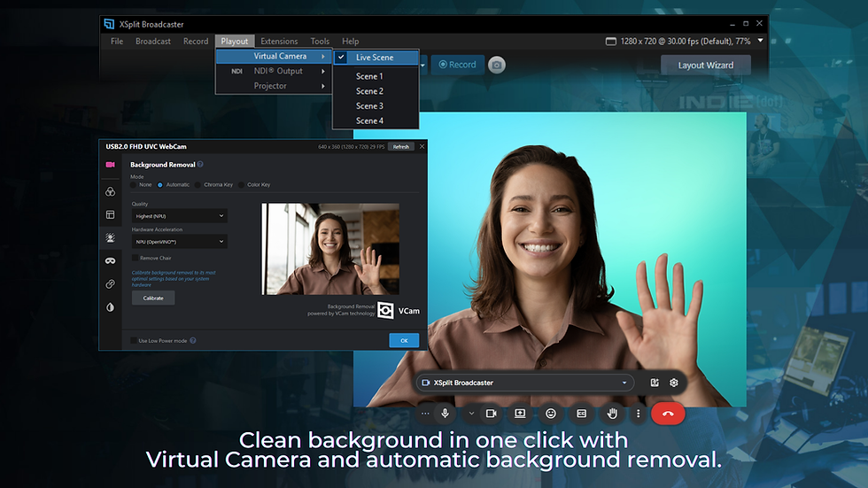Open the resolution dropdown arrow

point(761,41)
